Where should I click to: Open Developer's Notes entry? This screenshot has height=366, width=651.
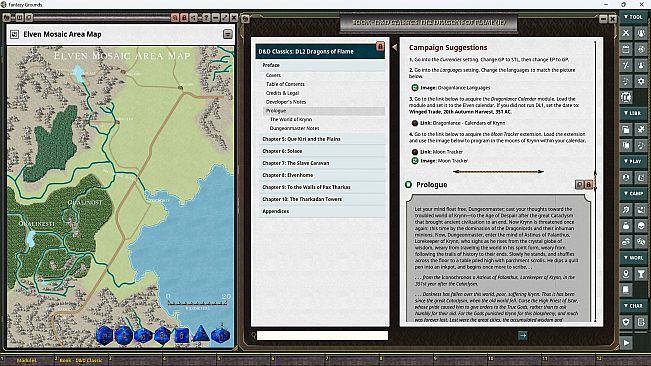[286, 102]
